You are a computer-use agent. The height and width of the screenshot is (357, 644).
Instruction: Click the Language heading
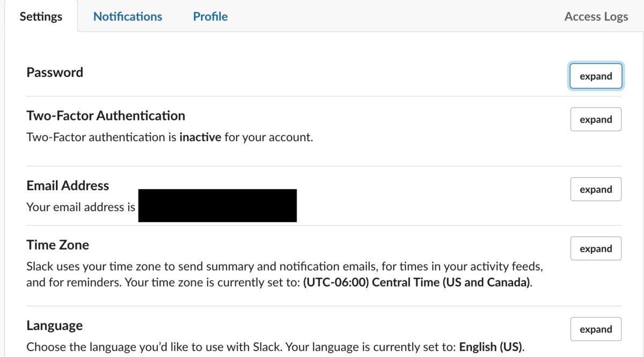coord(54,326)
